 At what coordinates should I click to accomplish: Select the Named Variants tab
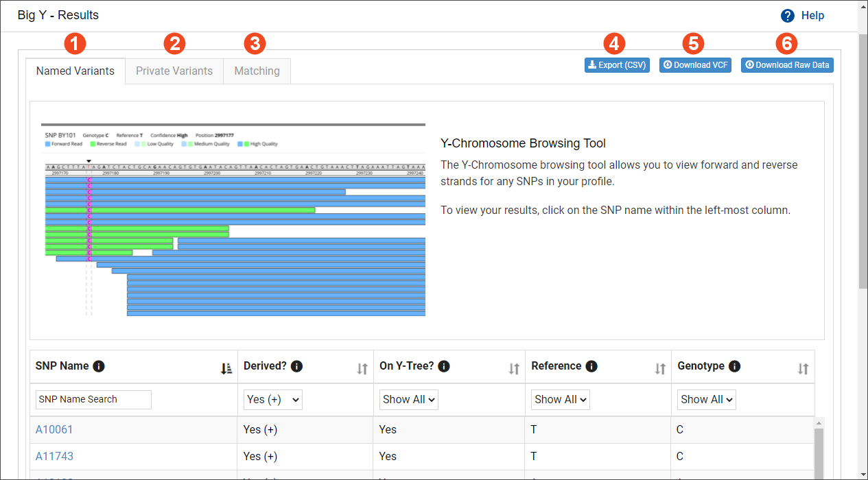75,71
